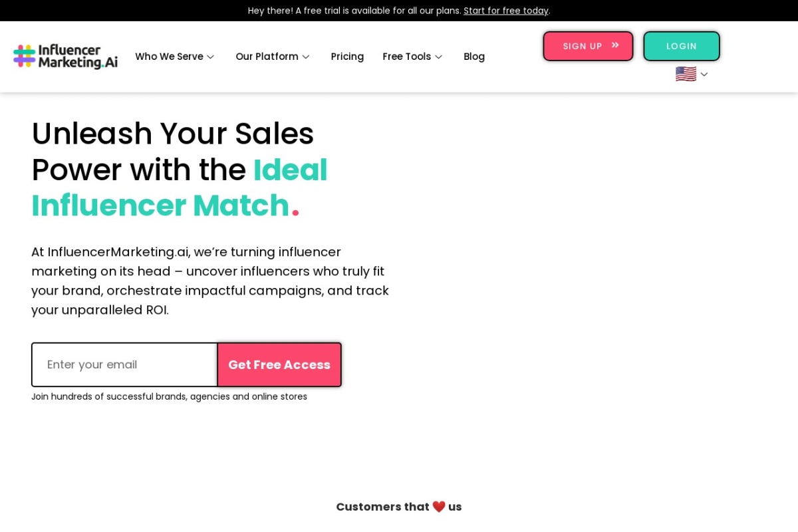The width and height of the screenshot is (798, 532).
Task: Open the Who We Serve dropdown menu
Action: [169, 57]
